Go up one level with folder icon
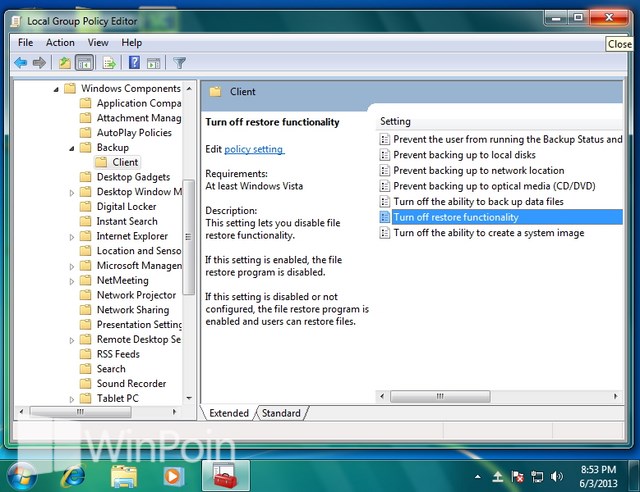Screen dimensions: 640x492 (65, 63)
